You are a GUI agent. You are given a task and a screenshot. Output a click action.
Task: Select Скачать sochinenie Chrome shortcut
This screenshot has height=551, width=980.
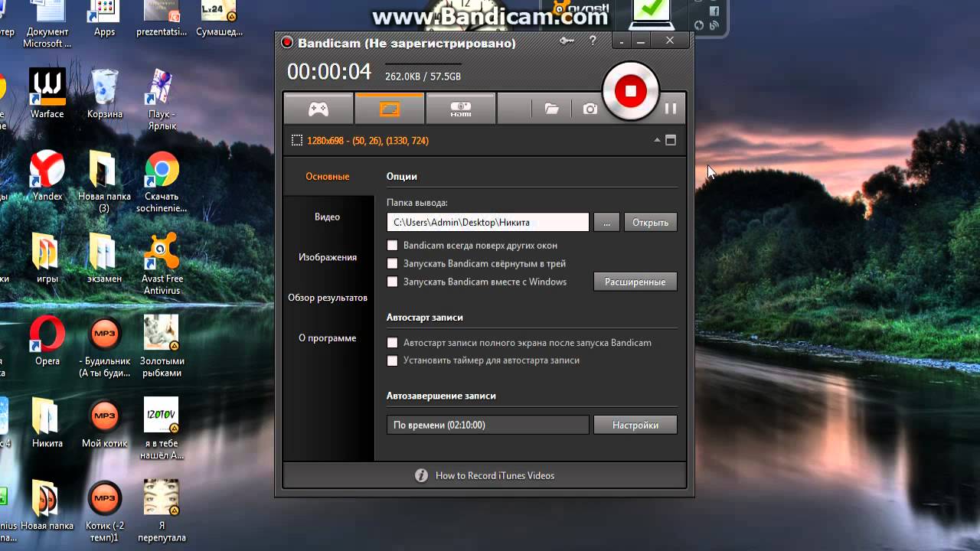click(162, 182)
